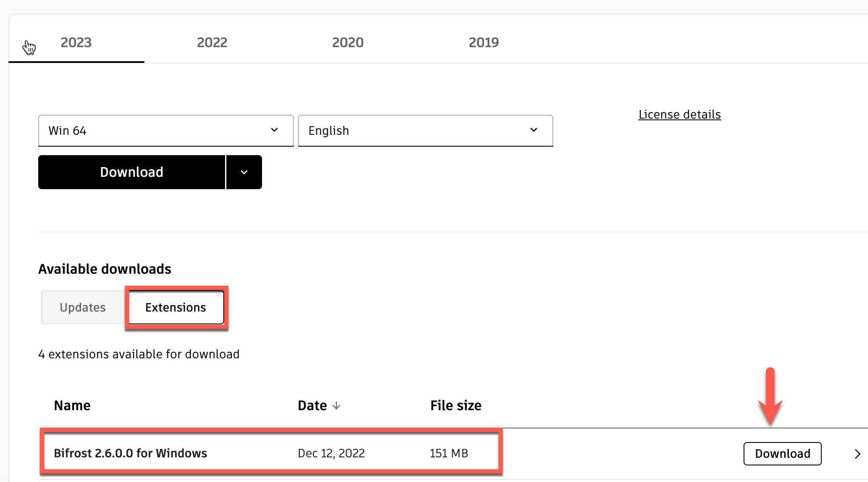Click the File size column header

pyautogui.click(x=456, y=405)
